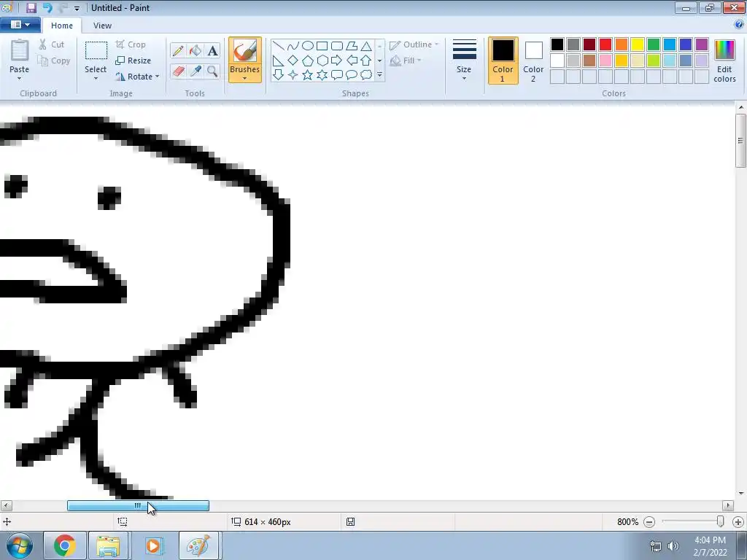This screenshot has width=747, height=560.
Task: Open the Paint Help icon
Action: (739, 25)
